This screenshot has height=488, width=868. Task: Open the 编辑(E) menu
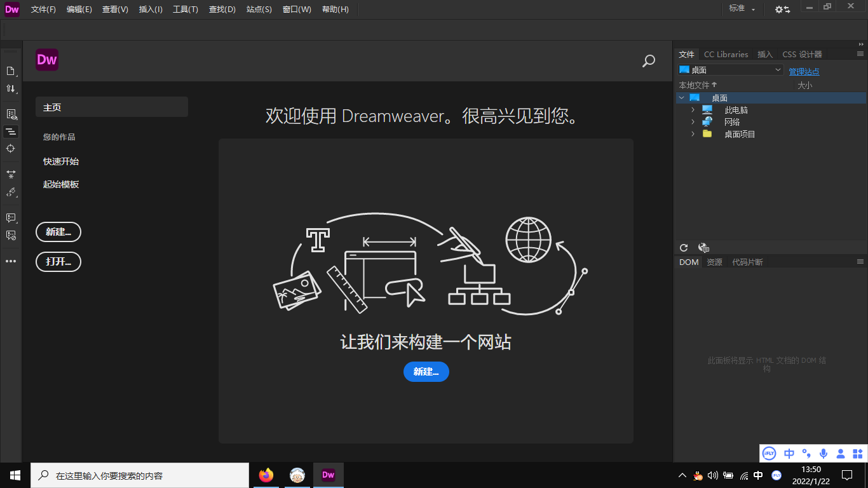tap(79, 10)
